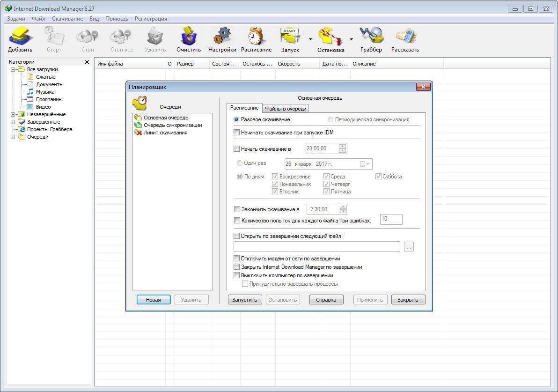This screenshot has width=558, height=392.
Task: Choose Очередь синхронизации in queue list
Action: coord(173,125)
